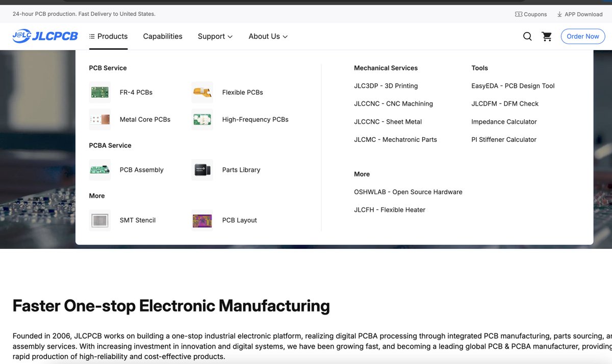Click the Order Now button
612x364 pixels.
click(583, 36)
